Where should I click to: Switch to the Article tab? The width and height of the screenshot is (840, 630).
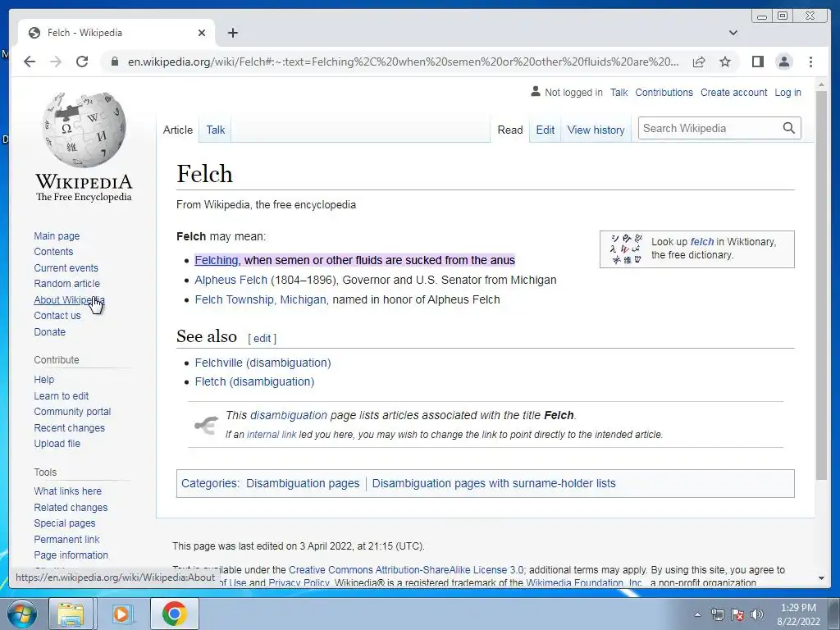point(178,130)
